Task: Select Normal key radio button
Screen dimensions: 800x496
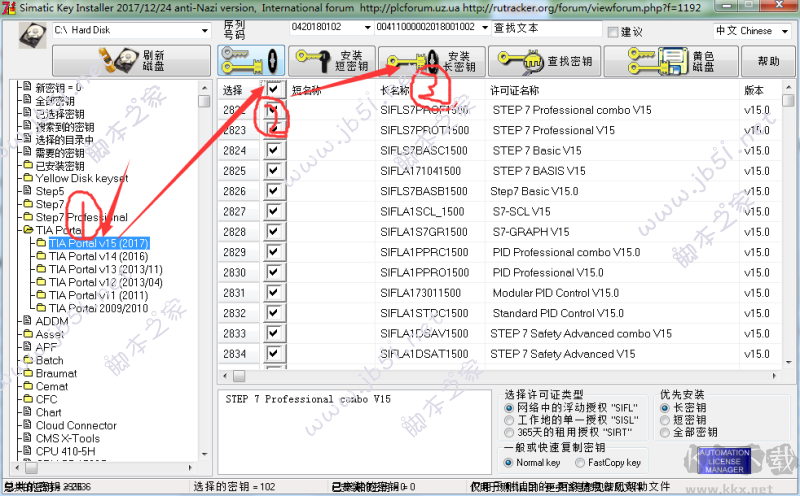Action: point(508,462)
